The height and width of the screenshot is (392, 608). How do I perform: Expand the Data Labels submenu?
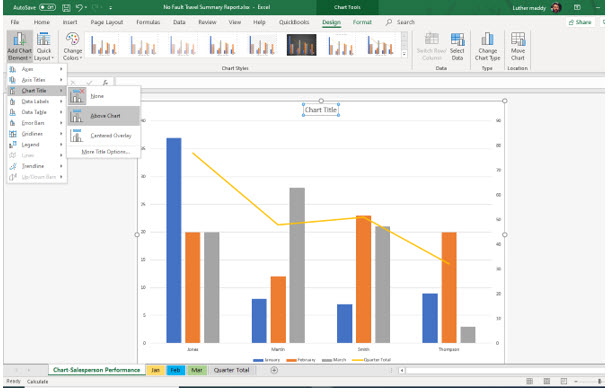coord(36,102)
